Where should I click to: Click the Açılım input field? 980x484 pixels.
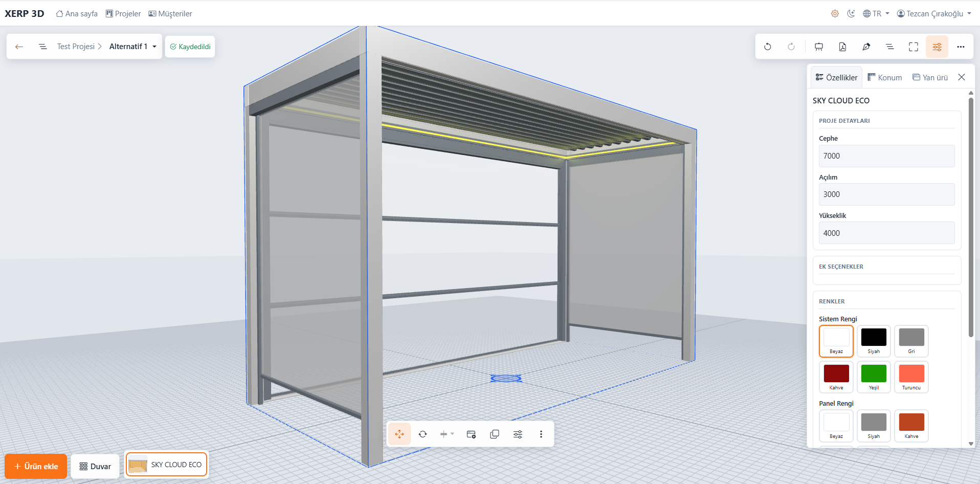886,194
